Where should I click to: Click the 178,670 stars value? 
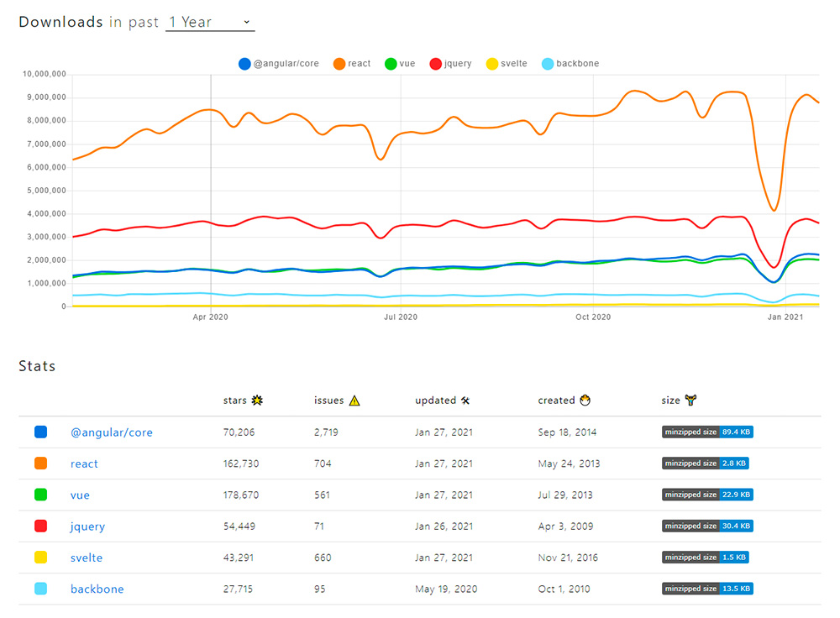(241, 495)
